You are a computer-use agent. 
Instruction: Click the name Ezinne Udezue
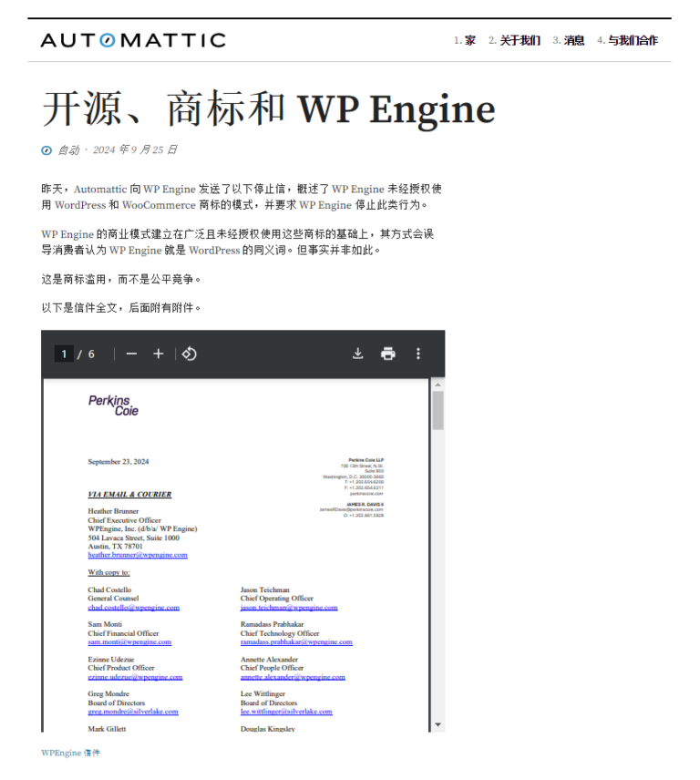111,660
